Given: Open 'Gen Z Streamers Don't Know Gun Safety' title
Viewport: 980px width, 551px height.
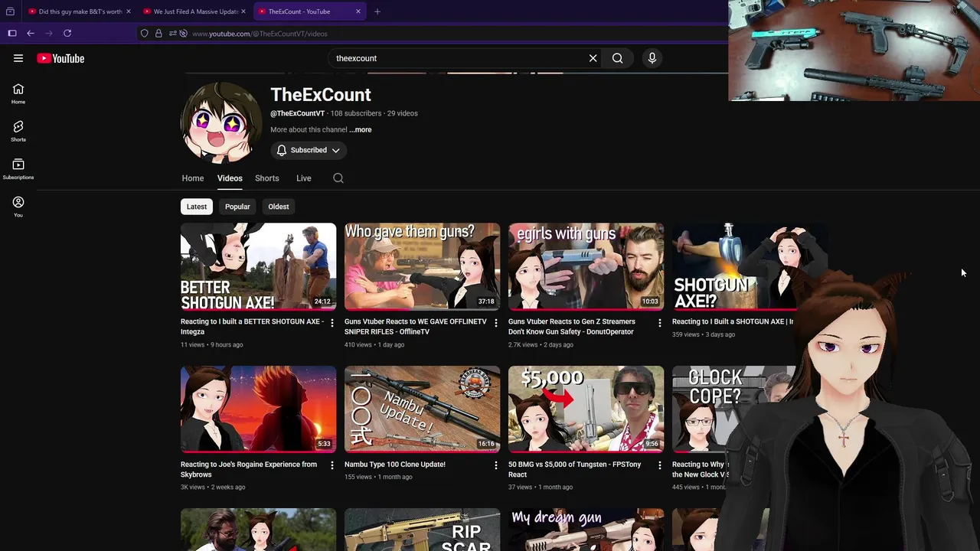Looking at the screenshot, I should pyautogui.click(x=572, y=327).
